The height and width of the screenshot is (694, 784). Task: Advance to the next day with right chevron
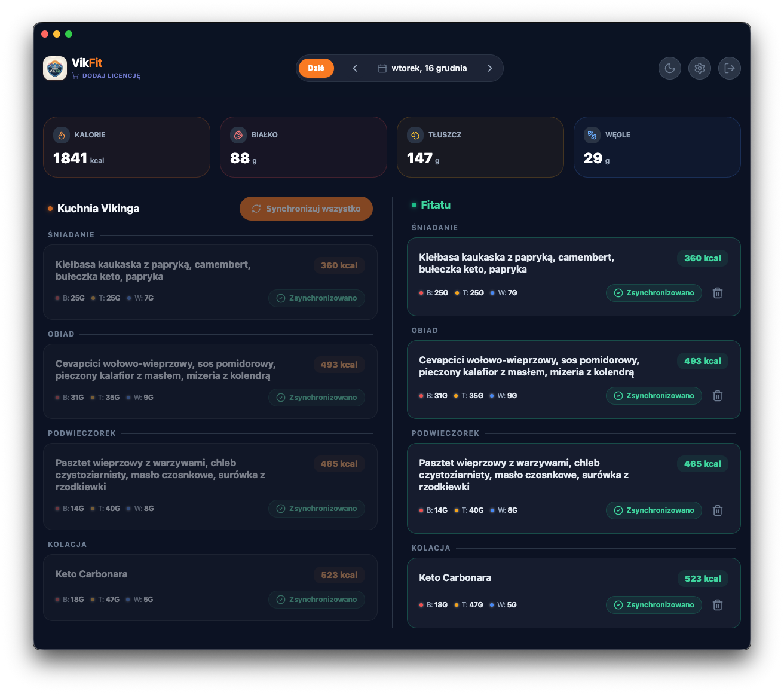coord(489,68)
